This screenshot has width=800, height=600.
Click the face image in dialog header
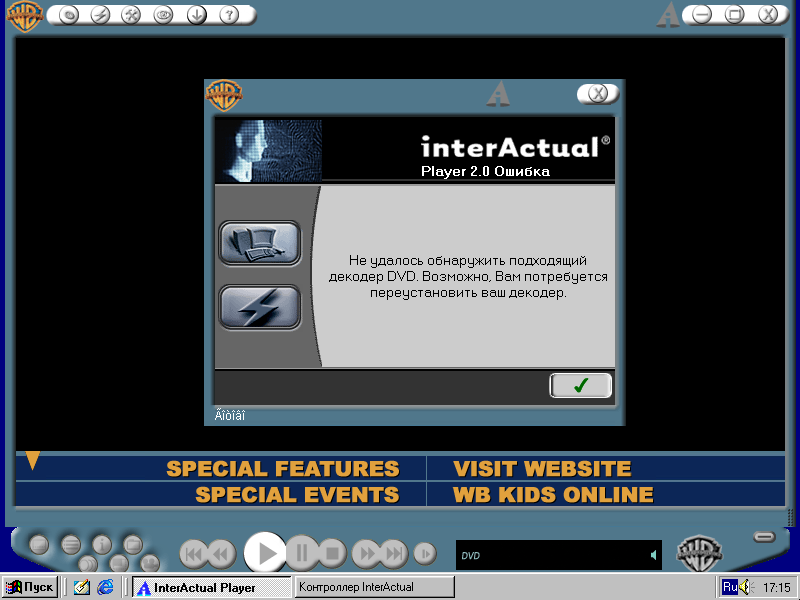tap(268, 150)
